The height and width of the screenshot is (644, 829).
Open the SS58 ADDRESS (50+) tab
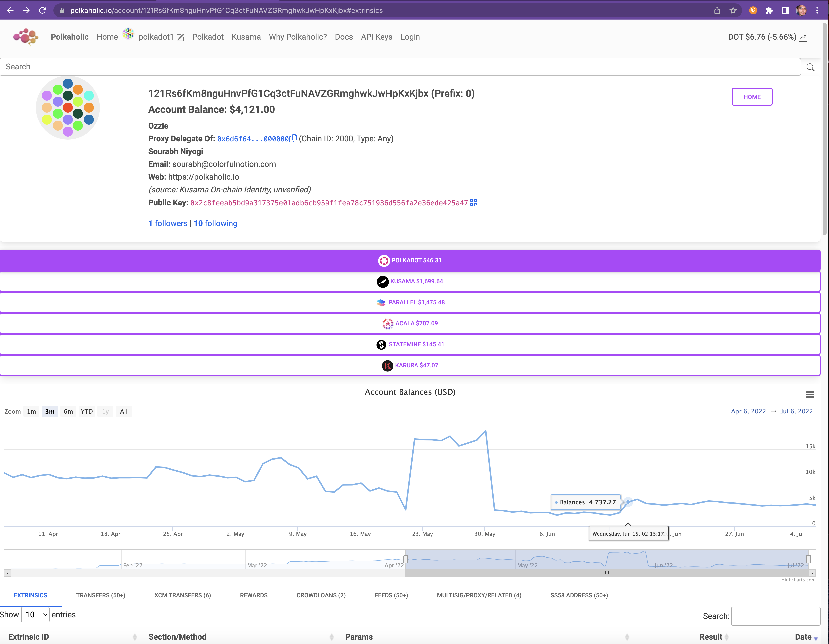click(x=579, y=595)
